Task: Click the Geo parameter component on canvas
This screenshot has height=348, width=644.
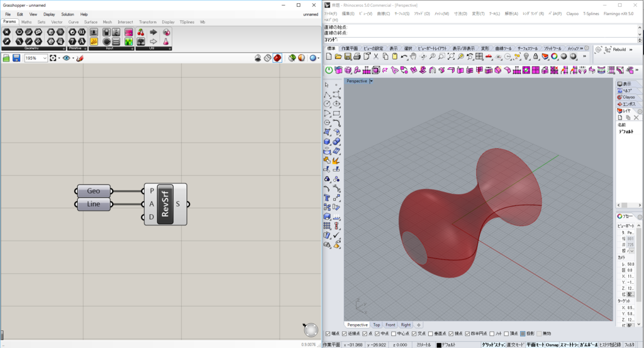Action: pos(94,191)
